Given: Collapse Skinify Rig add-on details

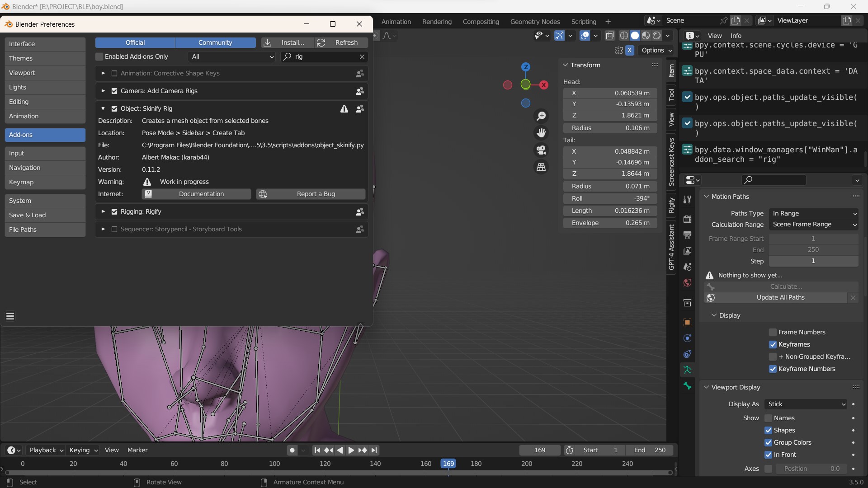Looking at the screenshot, I should pyautogui.click(x=103, y=109).
